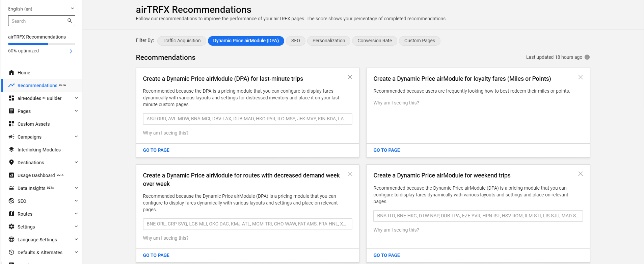Screen dimensions: 644x264
Task: Click 'Why am I seeing this?' on decreased demand card
Action: pyautogui.click(x=166, y=238)
